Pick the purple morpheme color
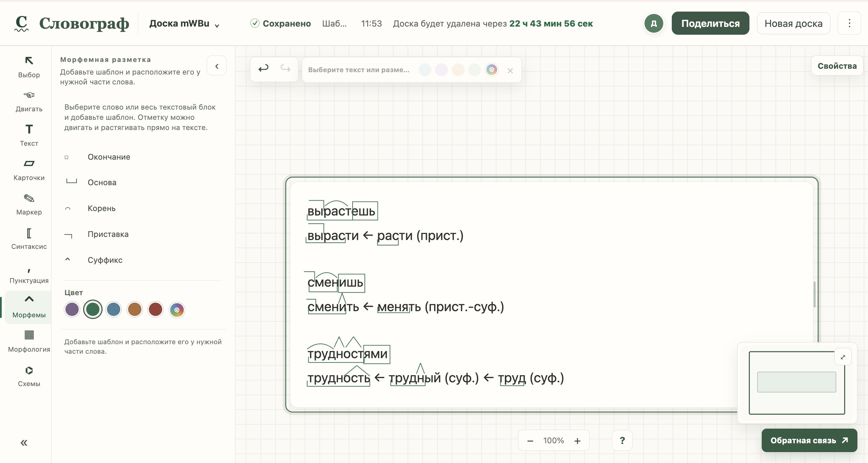The image size is (868, 463). pyautogui.click(x=72, y=309)
